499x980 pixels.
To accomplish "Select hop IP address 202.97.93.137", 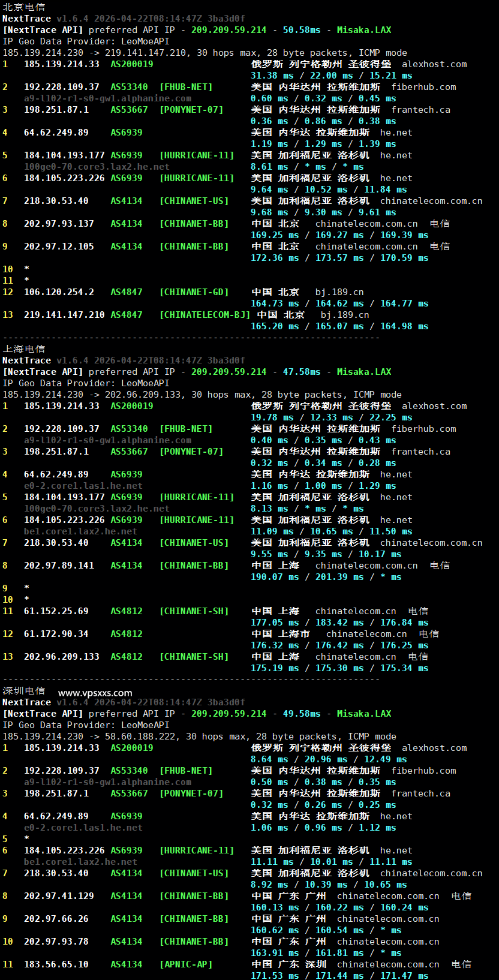I will [x=59, y=223].
